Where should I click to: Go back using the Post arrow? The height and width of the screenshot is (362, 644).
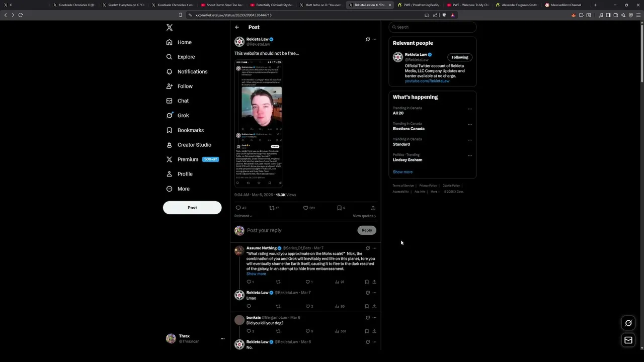[x=237, y=27]
